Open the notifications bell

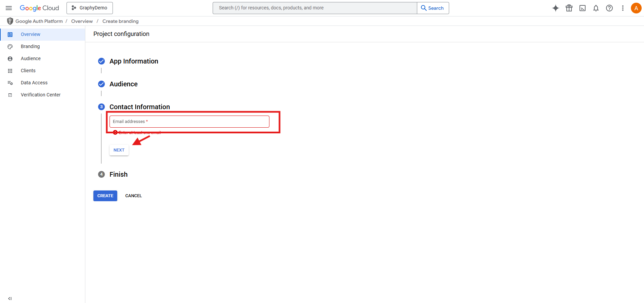tap(596, 8)
